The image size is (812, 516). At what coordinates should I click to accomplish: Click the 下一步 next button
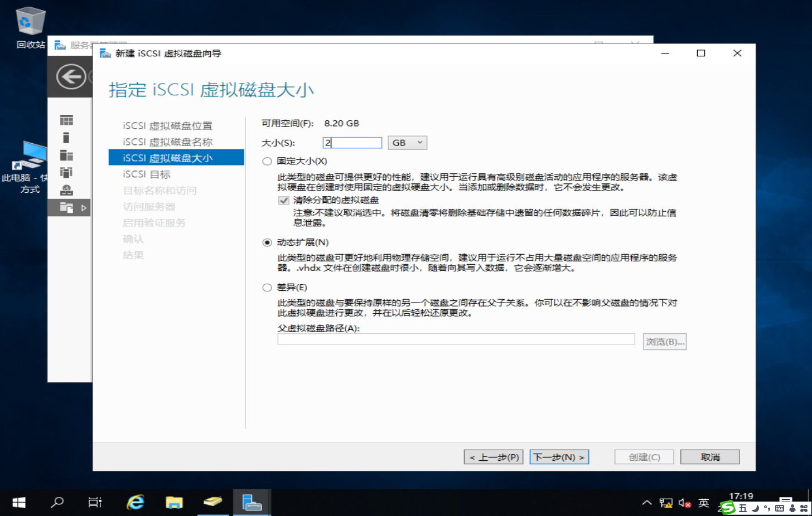559,457
